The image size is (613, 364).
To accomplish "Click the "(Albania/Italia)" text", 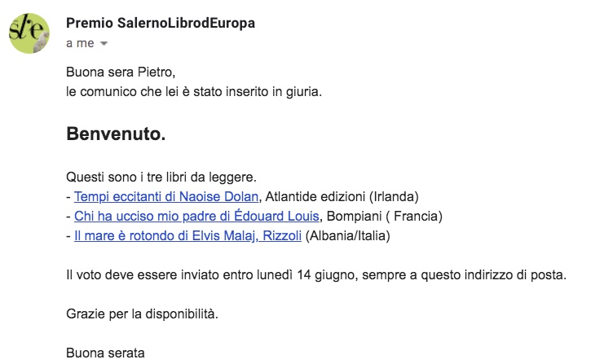I will (348, 235).
